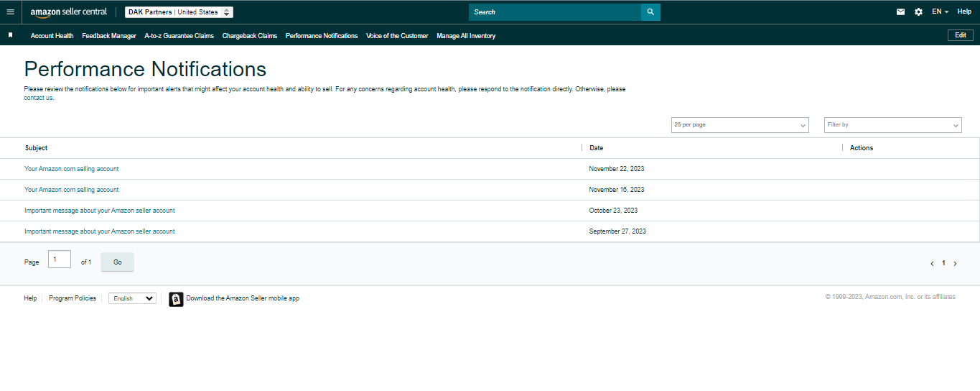Image resolution: width=980 pixels, height=391 pixels.
Task: Click Help in the top bar
Action: click(964, 11)
